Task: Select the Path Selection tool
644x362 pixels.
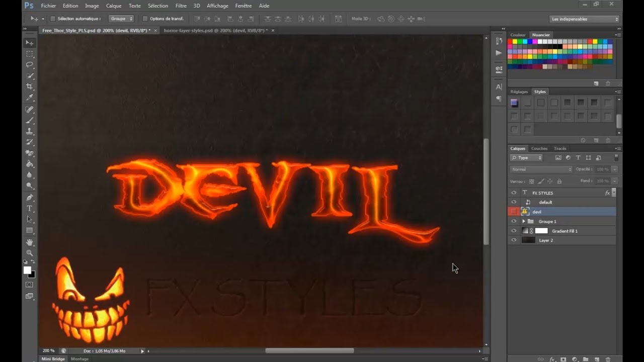Action: pos(30,220)
